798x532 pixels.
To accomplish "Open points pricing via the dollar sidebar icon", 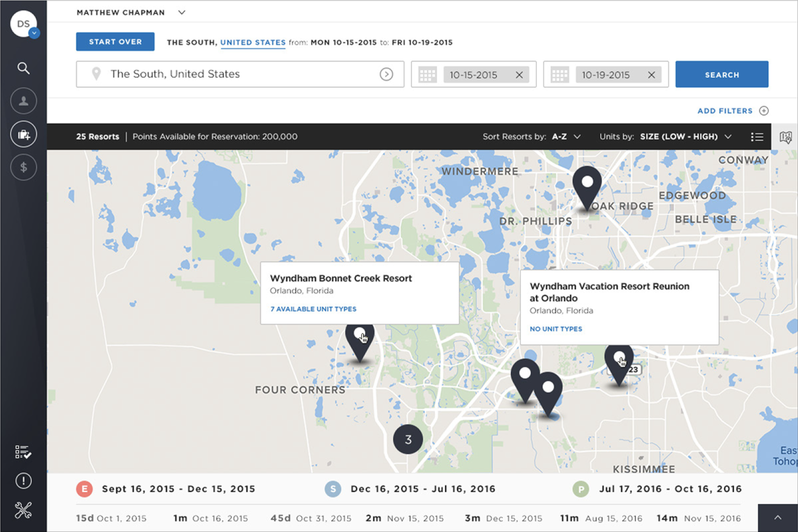I will coord(23,167).
